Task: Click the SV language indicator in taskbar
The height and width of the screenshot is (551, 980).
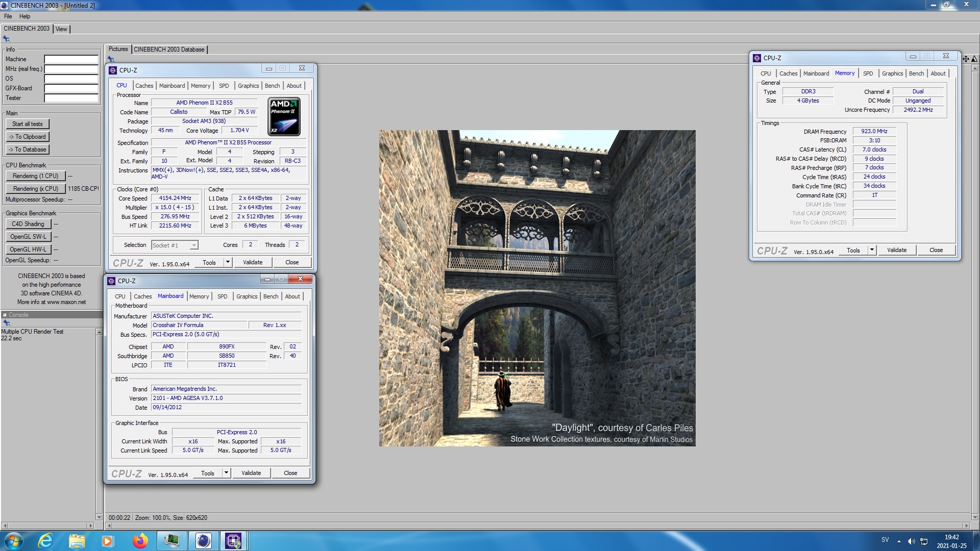Action: [x=885, y=540]
